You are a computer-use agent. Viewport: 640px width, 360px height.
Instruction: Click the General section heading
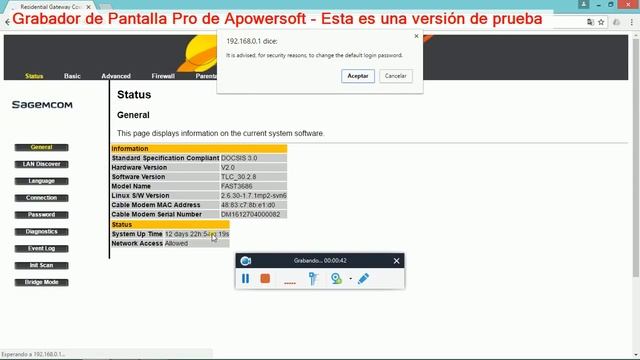coord(133,115)
